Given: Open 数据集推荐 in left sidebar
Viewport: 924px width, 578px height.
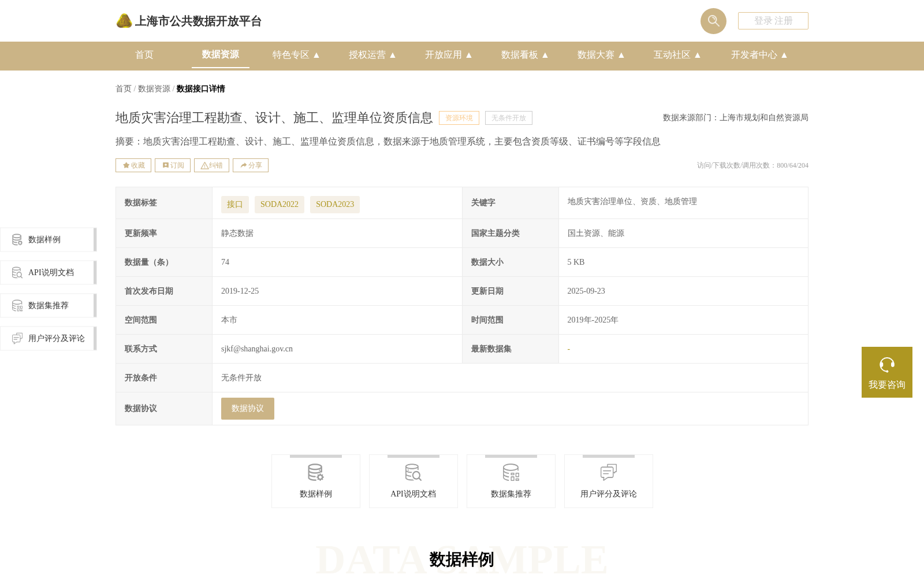Looking at the screenshot, I should (x=49, y=306).
